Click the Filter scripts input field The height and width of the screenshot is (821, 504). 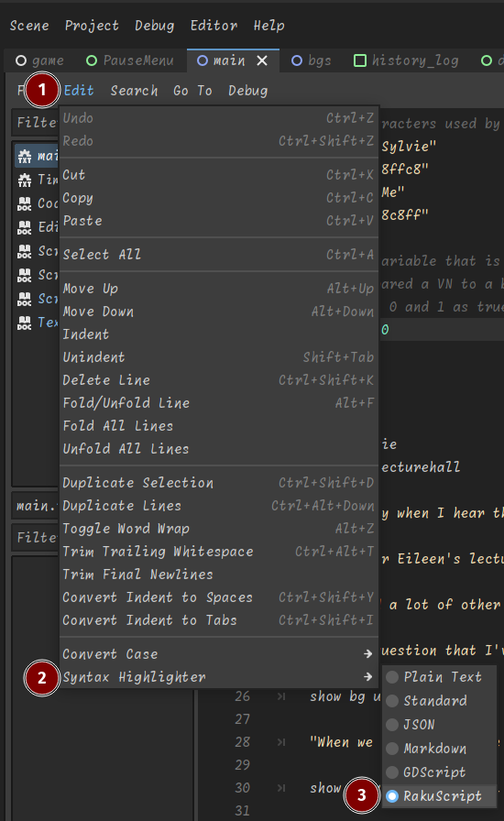[36, 123]
